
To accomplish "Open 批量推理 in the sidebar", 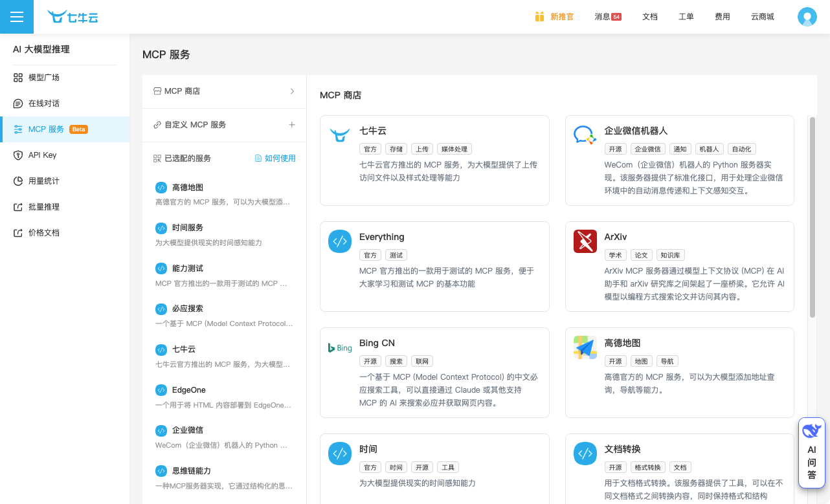I will pos(65,207).
